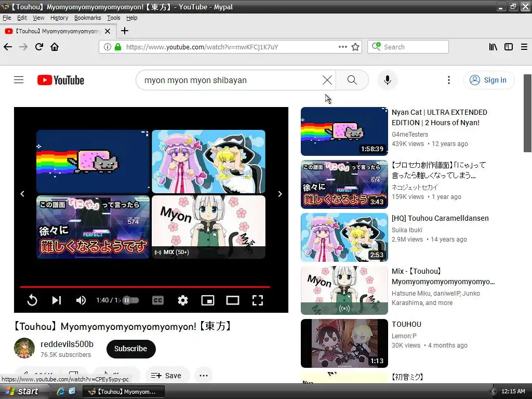The width and height of the screenshot is (532, 399).
Task: Launch Internet Explorer from quick launch
Action: point(61,391)
